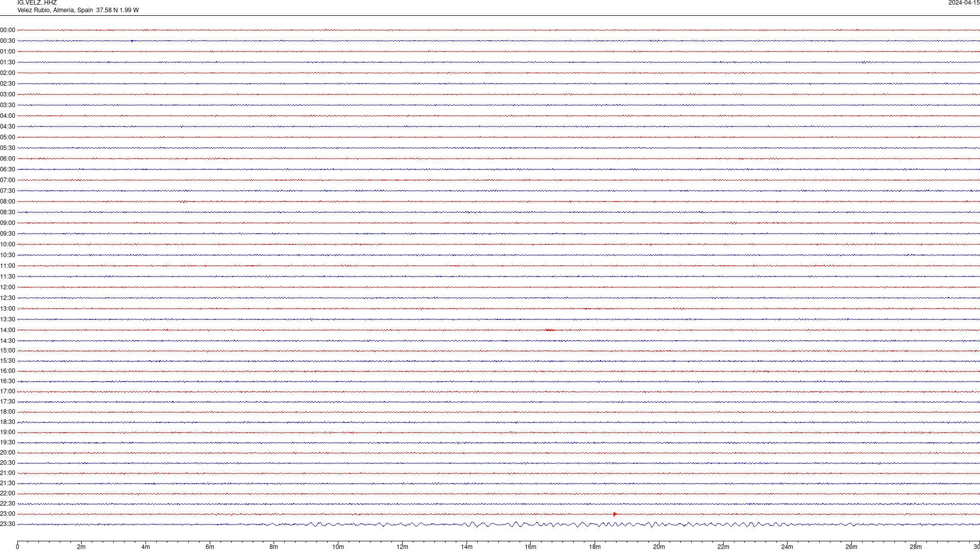Select the 04:00 trace time label
The height and width of the screenshot is (551, 980).
tap(8, 116)
